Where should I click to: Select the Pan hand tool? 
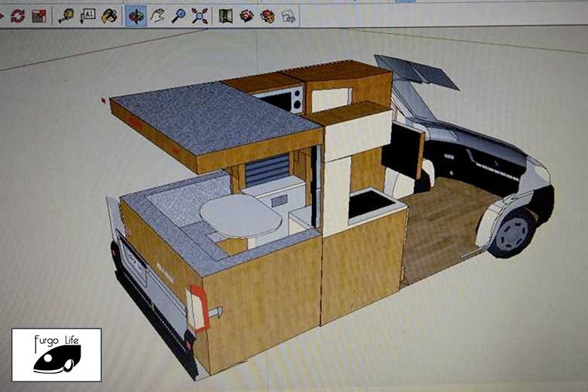coord(158,16)
